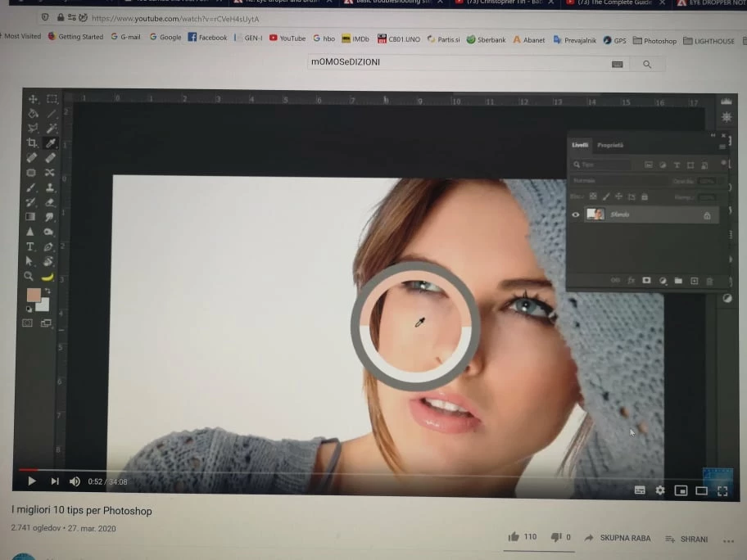The image size is (747, 560).
Task: Toggle layer filtering switch in Livelli panel
Action: tap(724, 164)
